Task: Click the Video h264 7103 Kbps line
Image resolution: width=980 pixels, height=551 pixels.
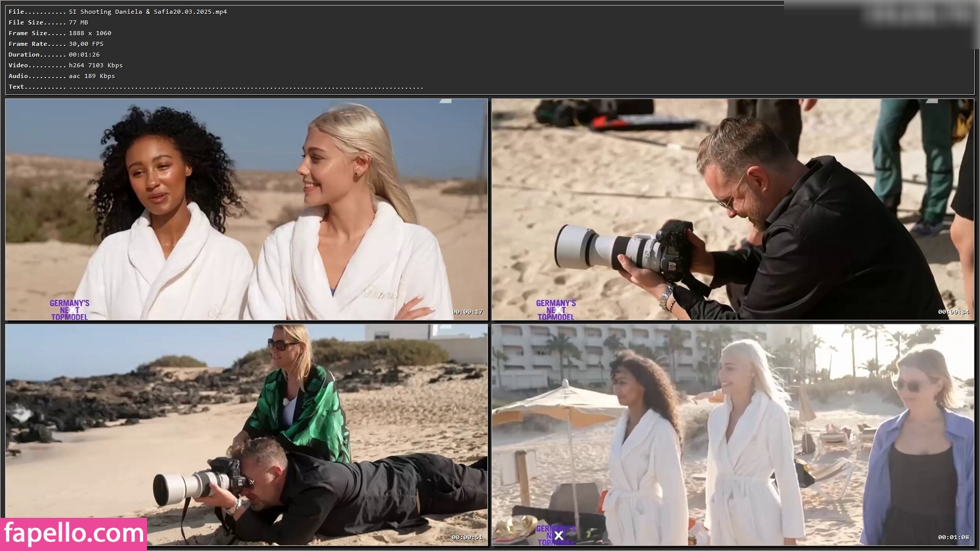Action: click(65, 65)
